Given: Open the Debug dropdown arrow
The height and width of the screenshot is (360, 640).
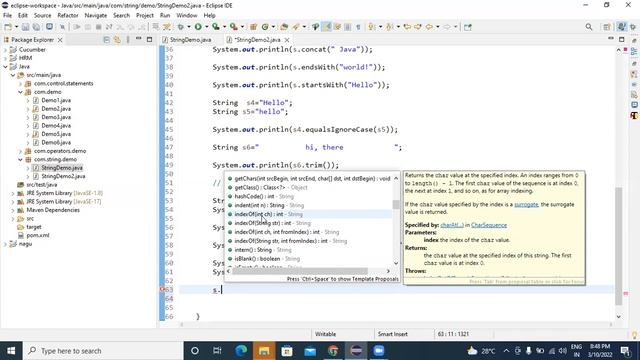Looking at the screenshot, I should [189, 27].
